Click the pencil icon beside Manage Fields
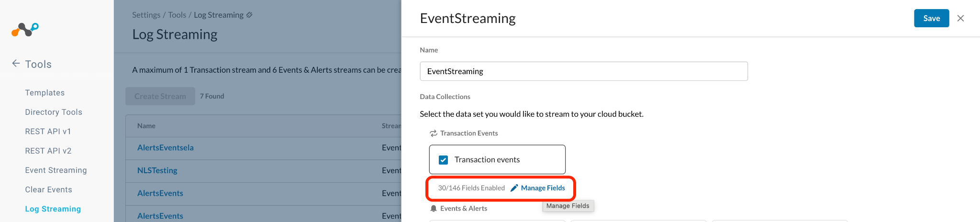The height and width of the screenshot is (222, 980). tap(514, 188)
